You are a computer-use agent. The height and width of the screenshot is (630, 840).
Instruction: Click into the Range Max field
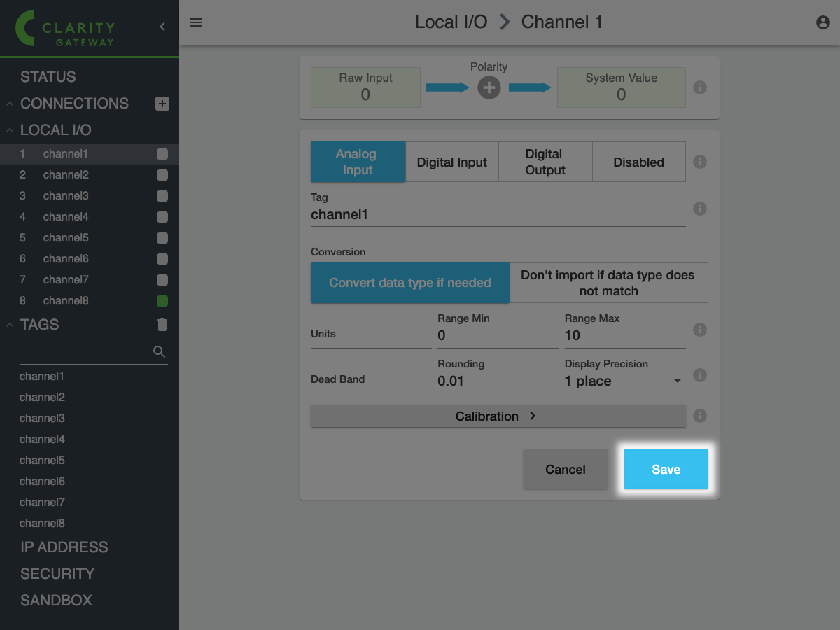(x=624, y=335)
